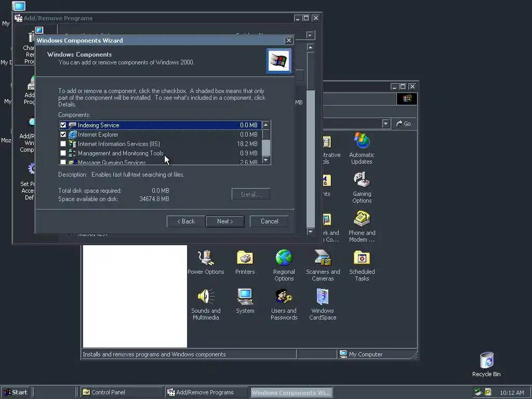Open the Control Panel address bar dropdown

385,124
